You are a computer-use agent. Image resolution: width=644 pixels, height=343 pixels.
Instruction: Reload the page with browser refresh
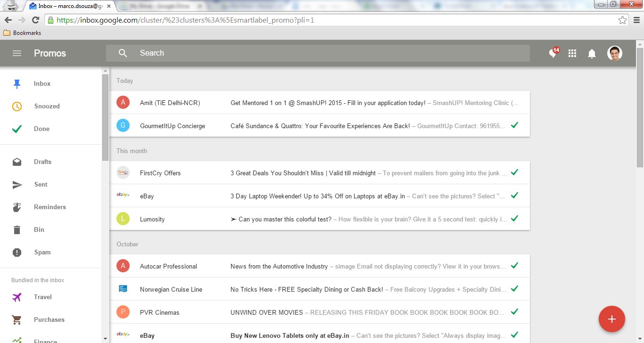pos(35,20)
